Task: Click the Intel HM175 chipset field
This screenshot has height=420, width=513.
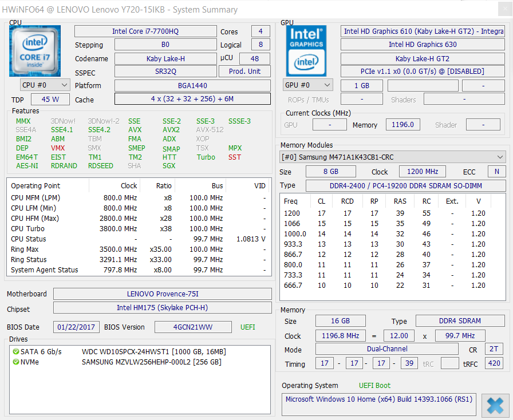Action: (163, 308)
